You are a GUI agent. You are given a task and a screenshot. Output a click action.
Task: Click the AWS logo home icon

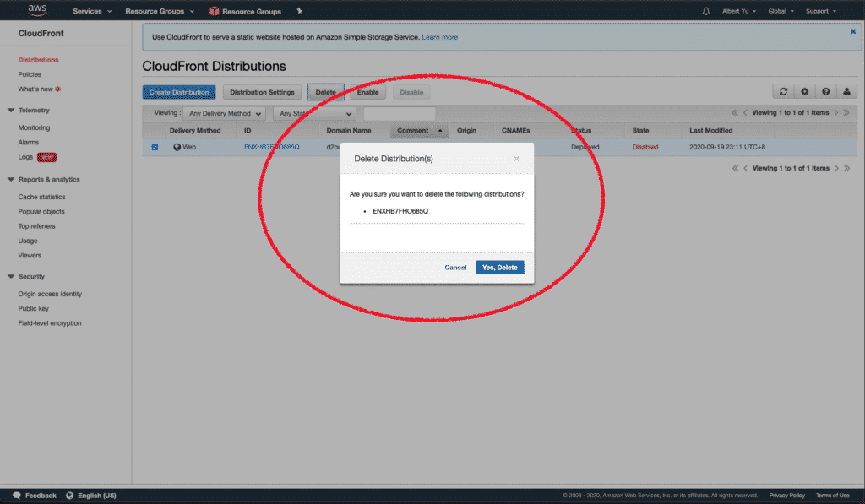coord(37,10)
